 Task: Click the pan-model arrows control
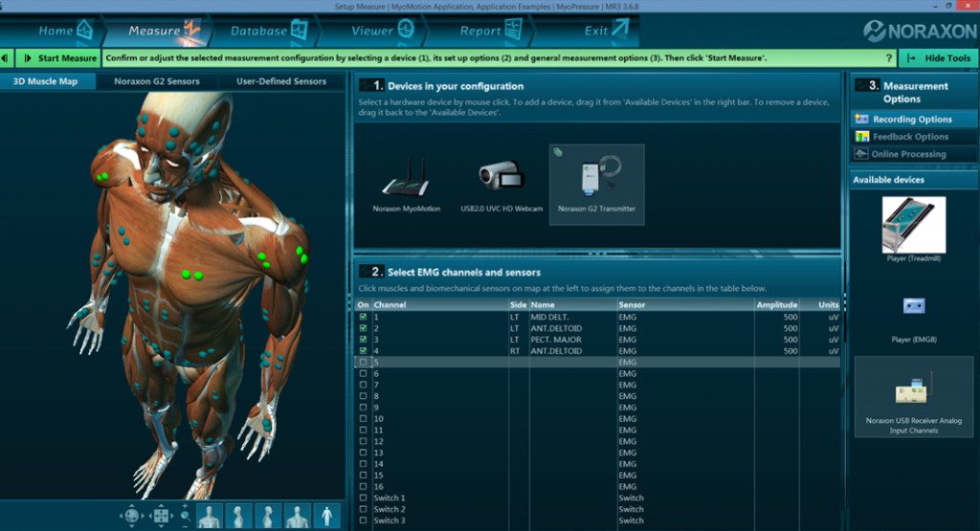click(x=161, y=516)
